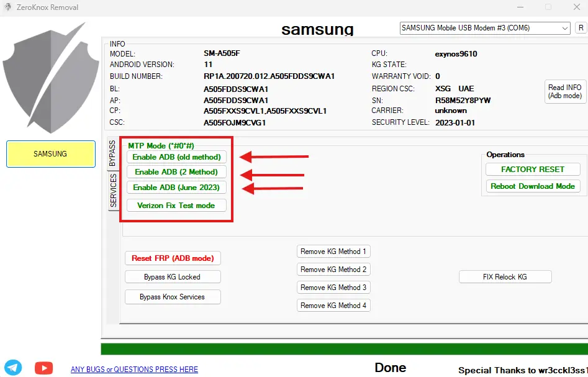This screenshot has height=377, width=588.
Task: Click Bypass Knox Services
Action: pyautogui.click(x=173, y=297)
